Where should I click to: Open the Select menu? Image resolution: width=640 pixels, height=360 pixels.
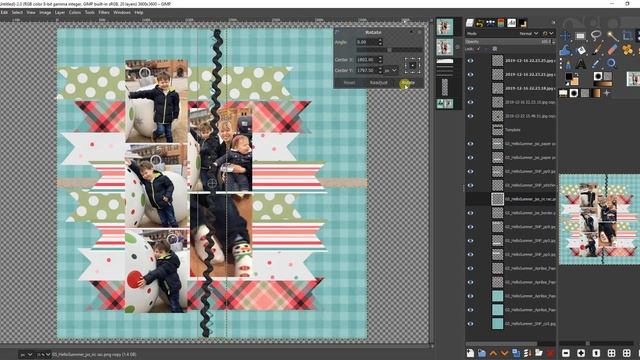coord(17,13)
